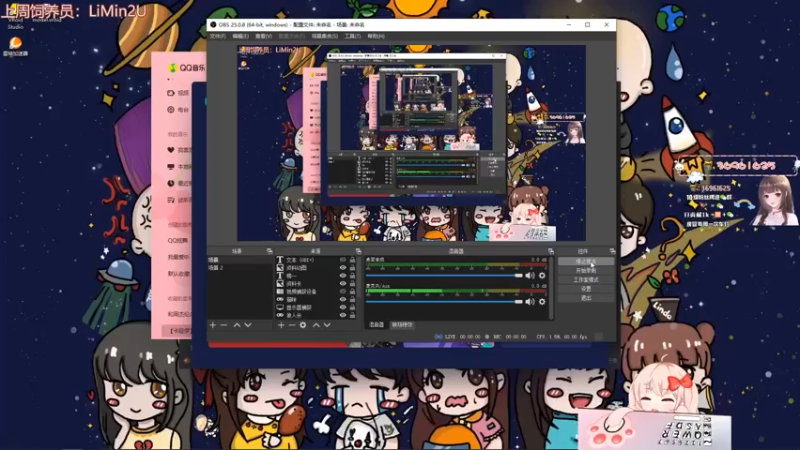Open the Scene Collection (S) menu
This screenshot has height=450, width=800.
coord(324,36)
